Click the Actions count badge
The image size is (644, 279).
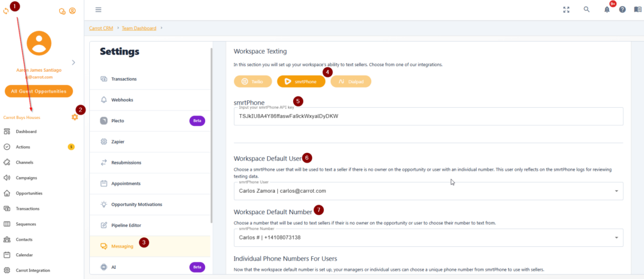click(x=71, y=147)
